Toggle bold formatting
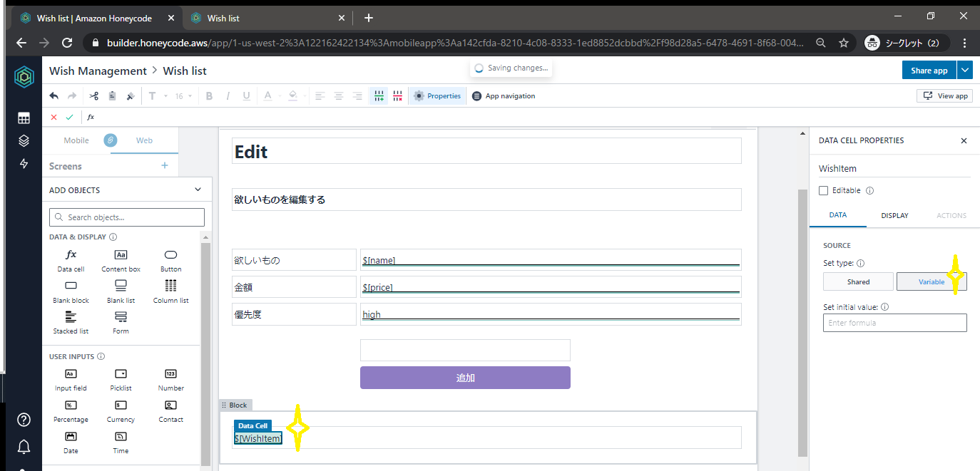The height and width of the screenshot is (471, 980). [x=209, y=95]
